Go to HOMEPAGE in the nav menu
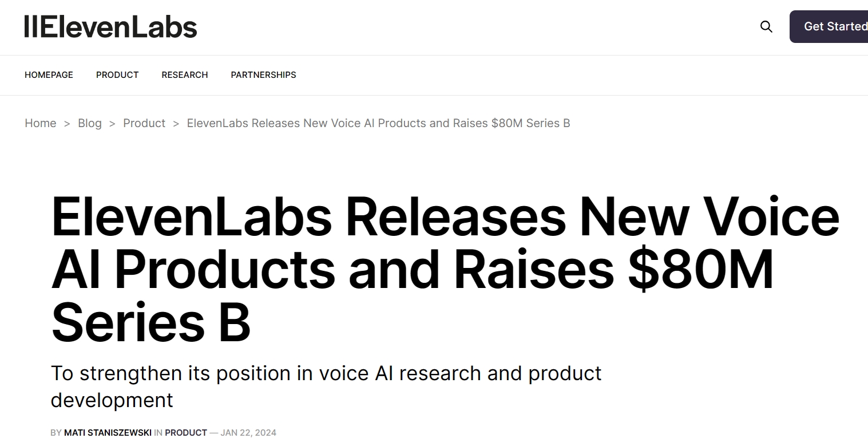Screen dimensions: 868x446 pyautogui.click(x=49, y=75)
